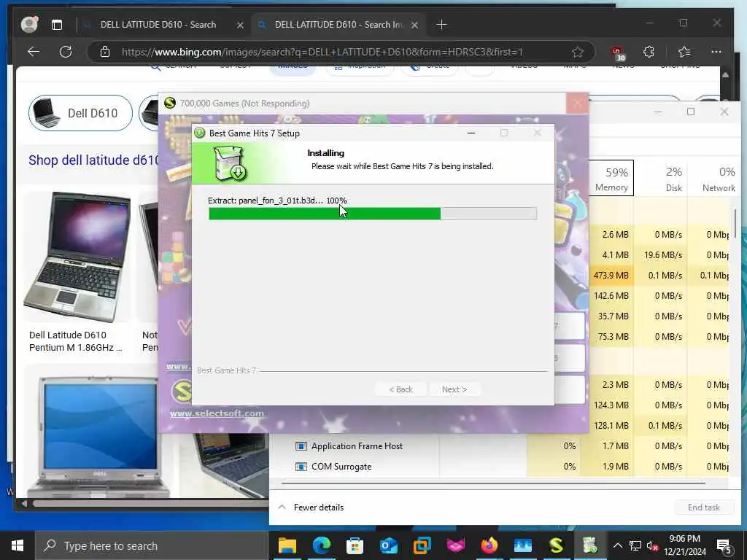Screen dimensions: 747x560
Task: Open the Dell Latitude D610 Pentium M thumbnail
Action: point(77,257)
